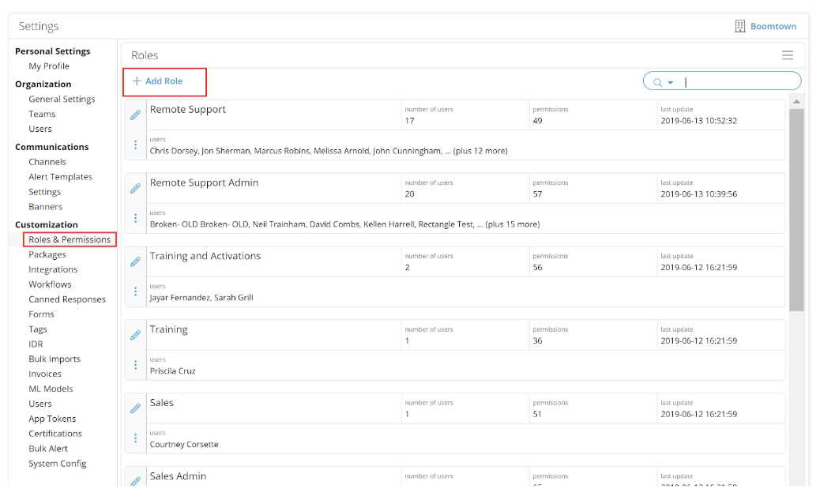The image size is (820, 504).
Task: Open the Packages section
Action: (x=47, y=254)
